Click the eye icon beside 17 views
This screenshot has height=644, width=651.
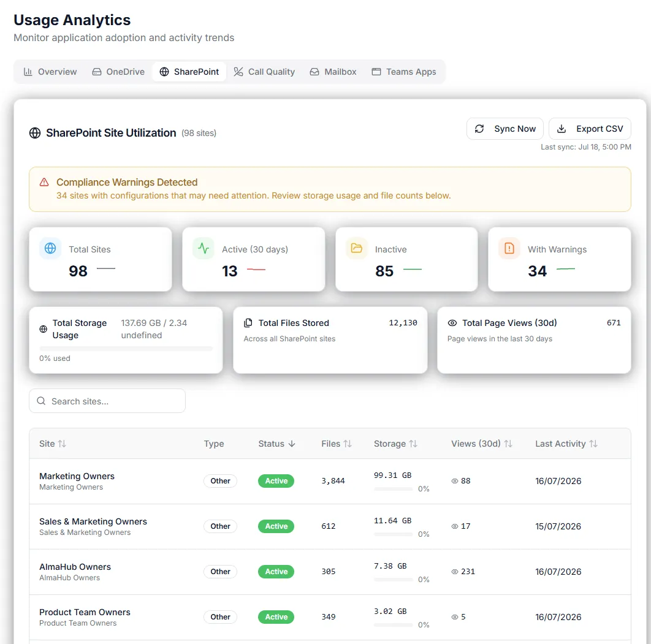pos(455,526)
